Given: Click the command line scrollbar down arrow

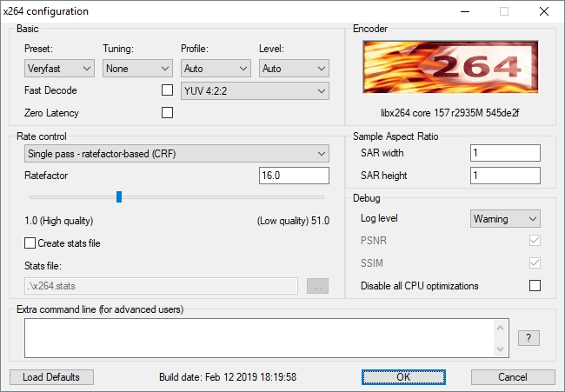Looking at the screenshot, I should 500,349.
